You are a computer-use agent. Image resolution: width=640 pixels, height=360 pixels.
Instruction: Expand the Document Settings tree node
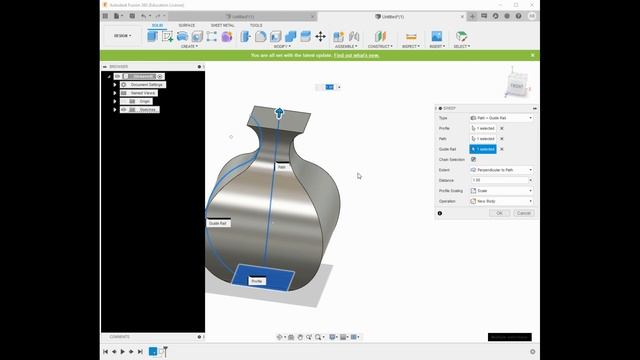point(115,84)
